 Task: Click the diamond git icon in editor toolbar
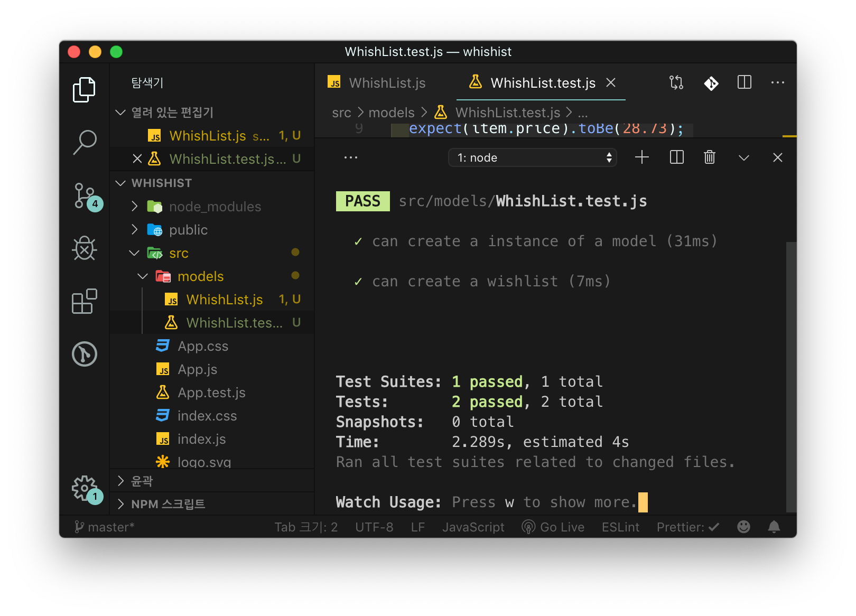711,83
